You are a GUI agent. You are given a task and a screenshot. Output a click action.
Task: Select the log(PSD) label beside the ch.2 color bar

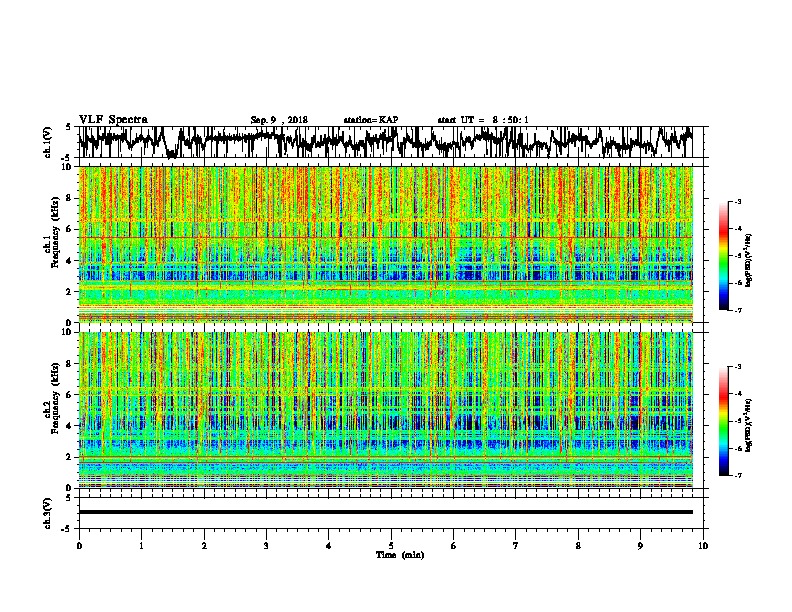point(749,426)
